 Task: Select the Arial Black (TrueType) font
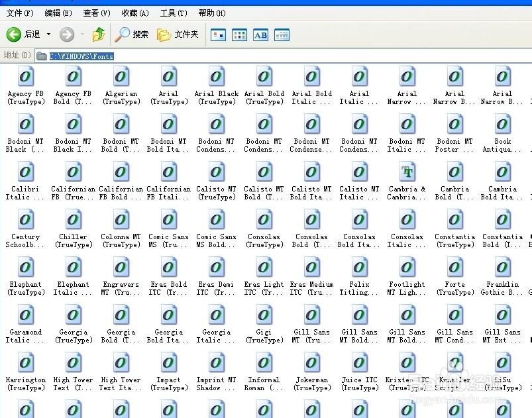(217, 85)
